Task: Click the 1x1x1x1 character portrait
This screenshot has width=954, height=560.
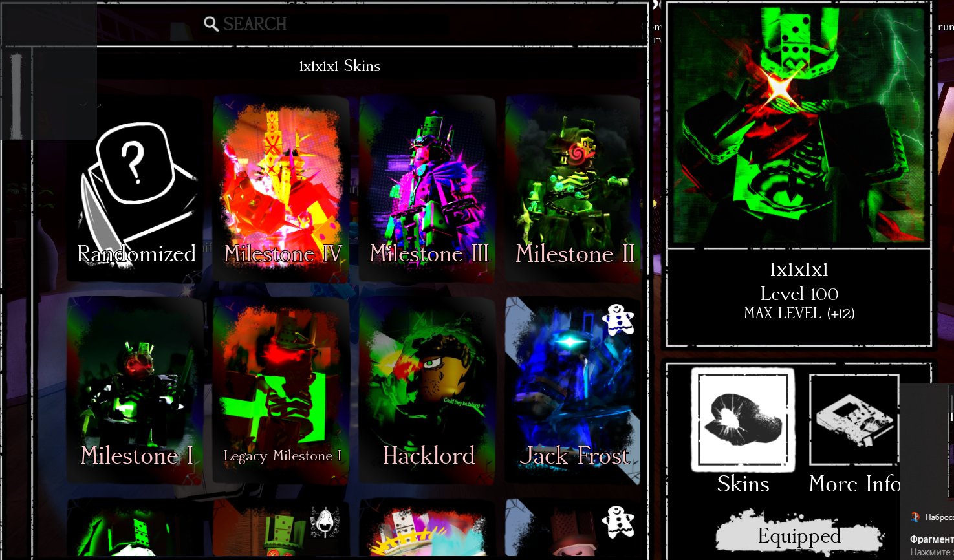Action: [799, 125]
